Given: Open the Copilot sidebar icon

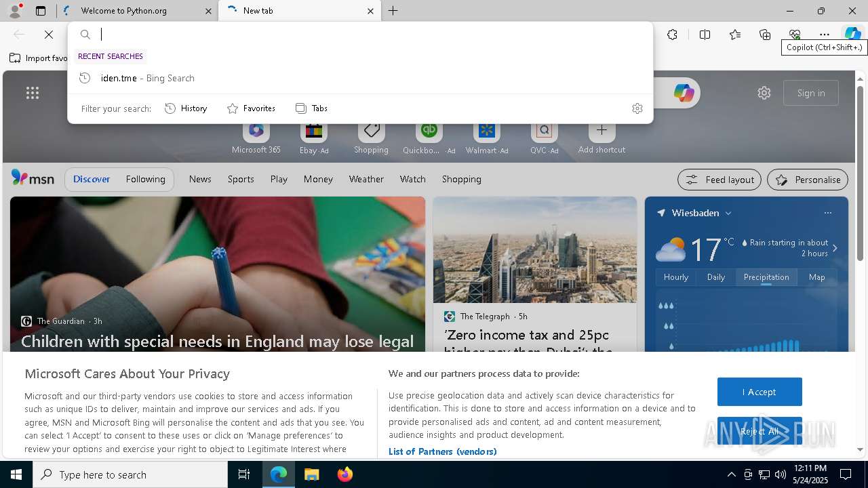Looking at the screenshot, I should coord(852,35).
